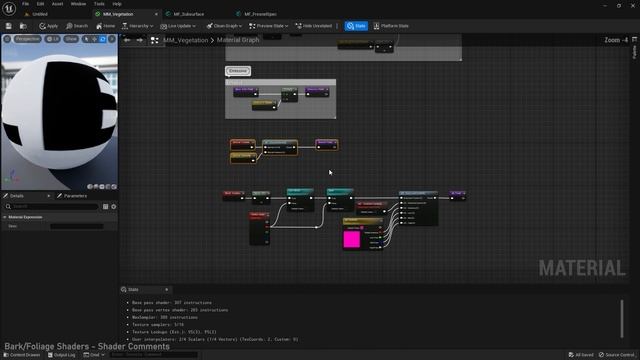Click the Save asset icon in toolbar
The width and height of the screenshot is (640, 360).
click(x=9, y=26)
